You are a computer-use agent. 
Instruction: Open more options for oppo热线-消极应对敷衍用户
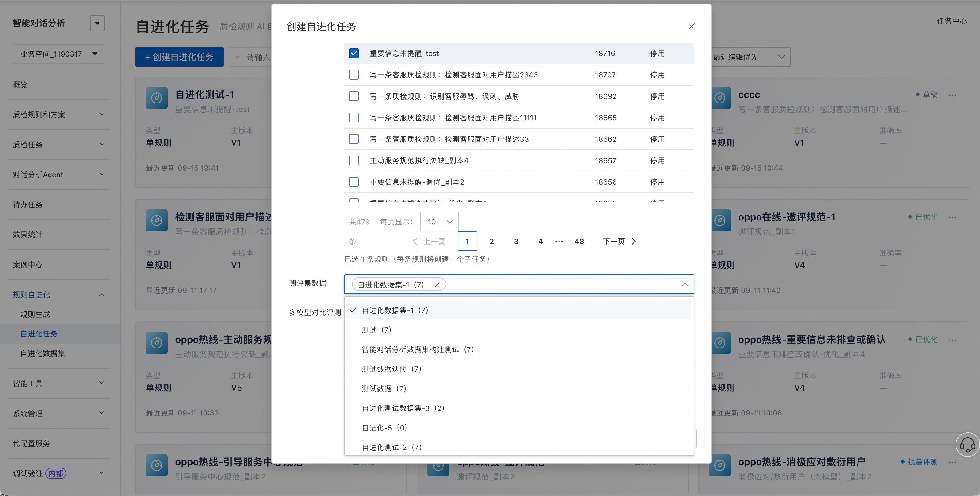[x=952, y=463]
